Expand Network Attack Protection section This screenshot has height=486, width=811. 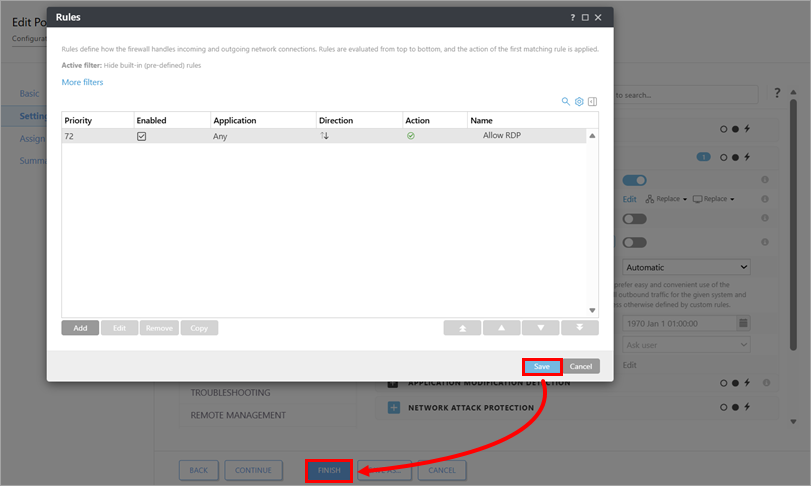click(x=393, y=408)
